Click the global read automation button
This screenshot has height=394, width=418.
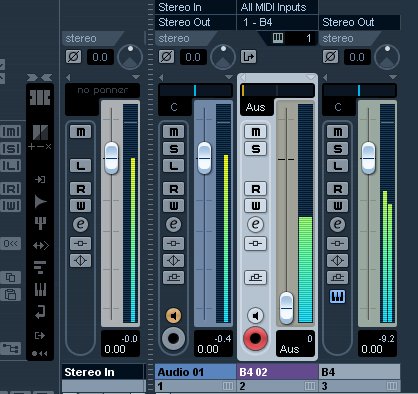click(x=11, y=189)
